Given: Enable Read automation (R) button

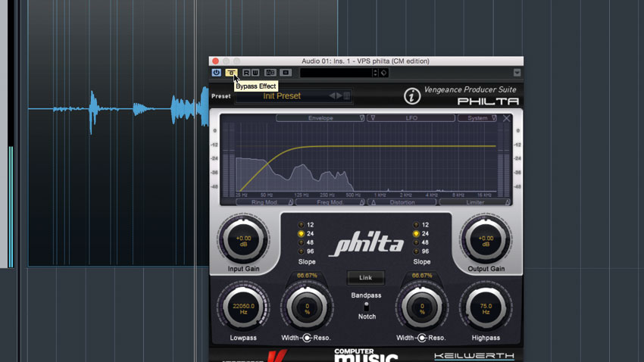Looking at the screenshot, I should (246, 73).
